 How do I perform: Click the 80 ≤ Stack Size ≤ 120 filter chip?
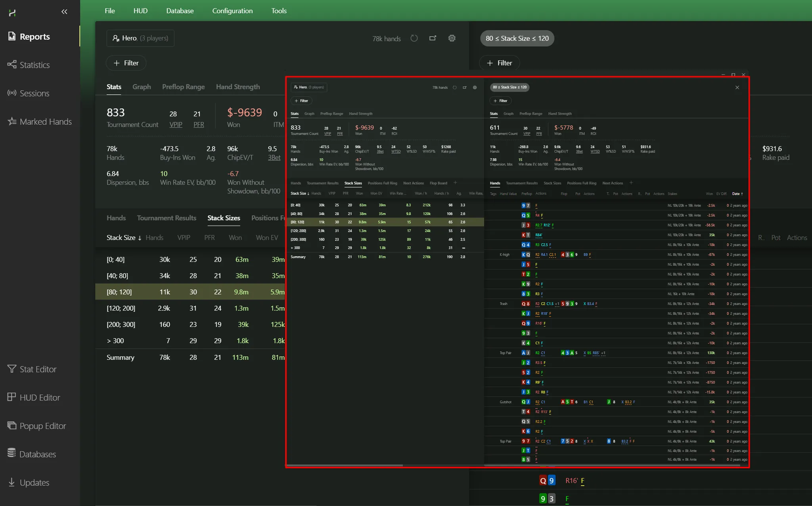tap(517, 38)
